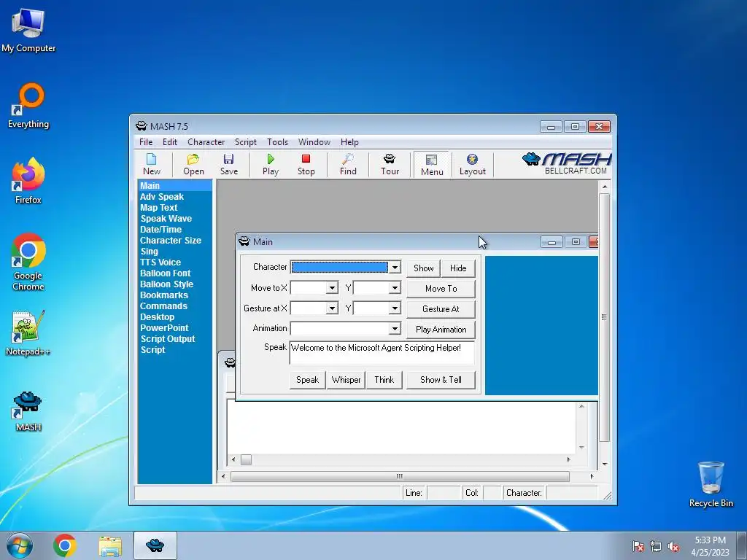This screenshot has height=560, width=747.
Task: Select the Everything desktop shortcut
Action: 28,106
